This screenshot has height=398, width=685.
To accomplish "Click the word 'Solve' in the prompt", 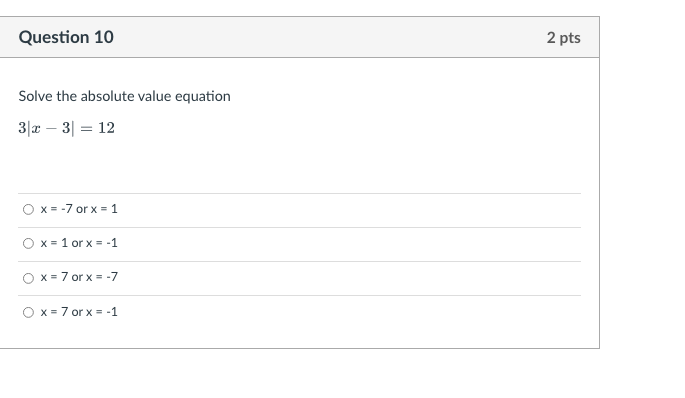I will tap(36, 96).
